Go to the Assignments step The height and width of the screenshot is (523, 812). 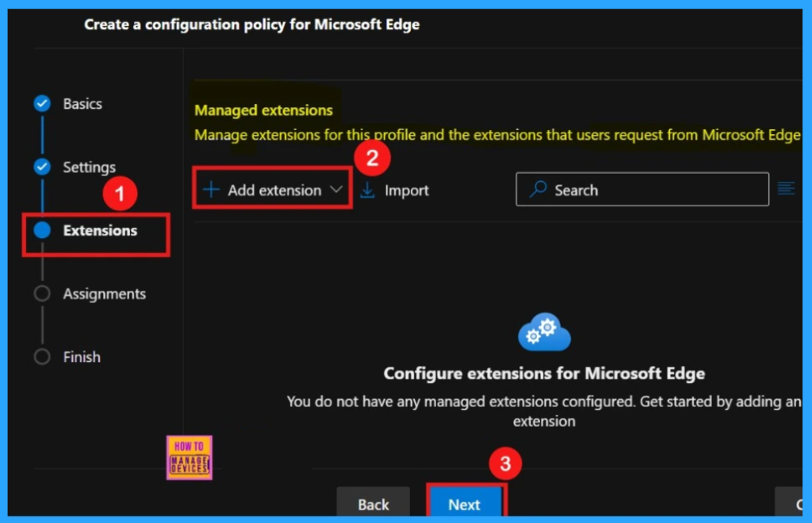[x=104, y=294]
